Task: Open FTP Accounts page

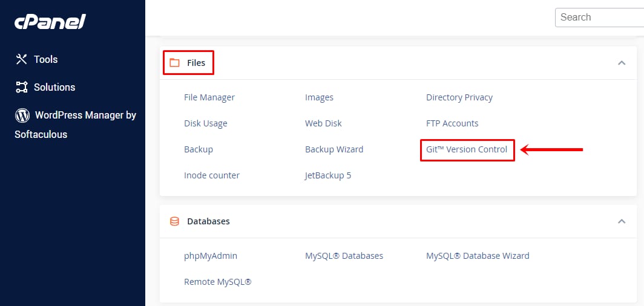Action: (452, 123)
